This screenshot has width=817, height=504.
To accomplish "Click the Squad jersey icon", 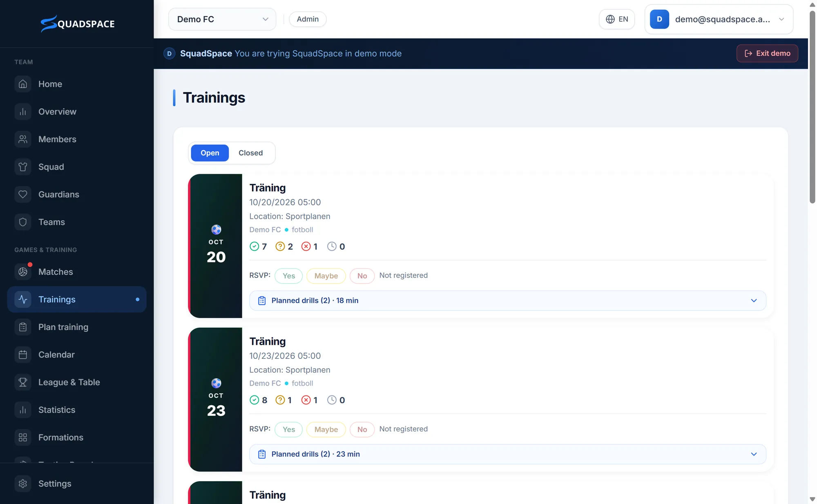I will coord(23,167).
